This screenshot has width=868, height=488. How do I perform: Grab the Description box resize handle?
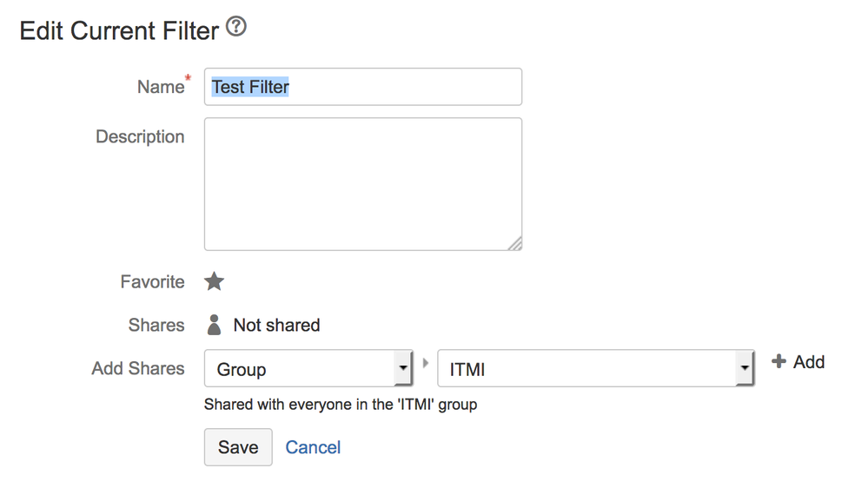tap(514, 243)
